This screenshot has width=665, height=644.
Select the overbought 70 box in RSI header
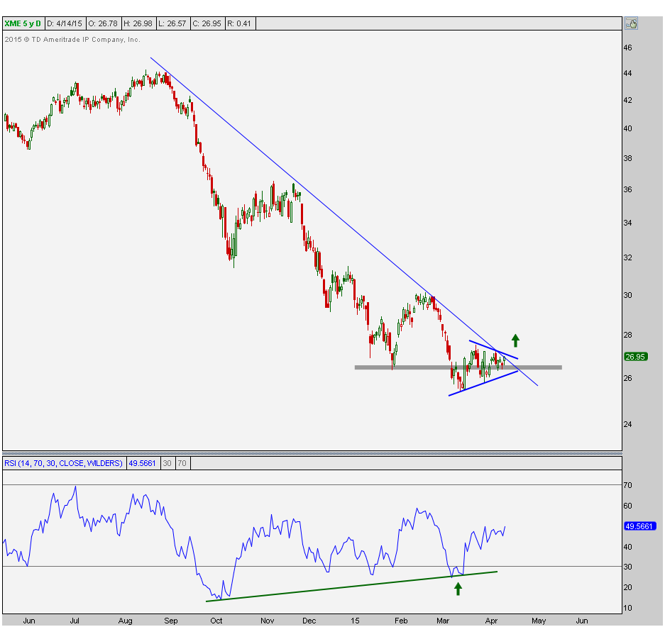coord(182,463)
